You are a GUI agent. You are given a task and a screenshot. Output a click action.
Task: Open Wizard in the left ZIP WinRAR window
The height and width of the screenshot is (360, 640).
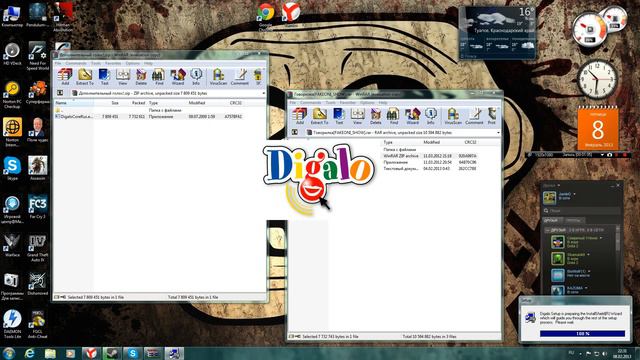pos(178,77)
